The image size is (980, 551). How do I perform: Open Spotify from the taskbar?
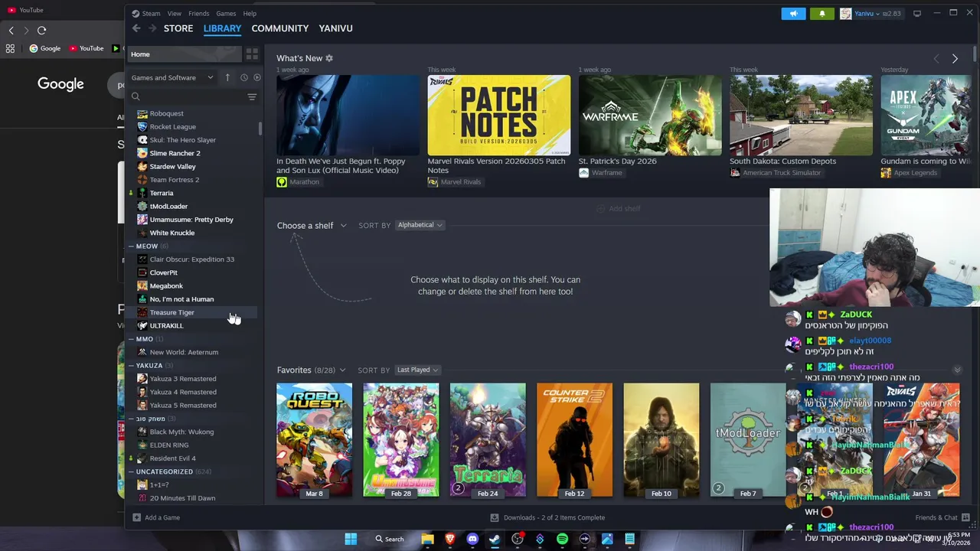click(562, 539)
